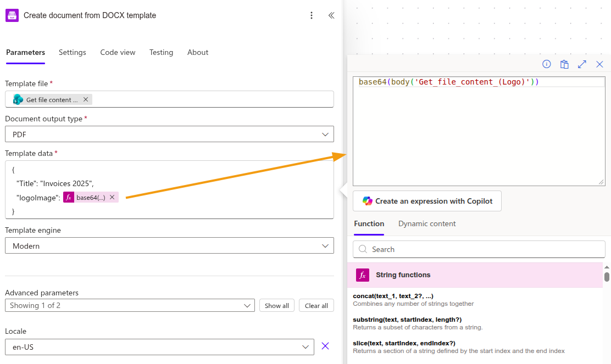Switch to the Code view tab
This screenshot has width=611, height=364.
[118, 52]
